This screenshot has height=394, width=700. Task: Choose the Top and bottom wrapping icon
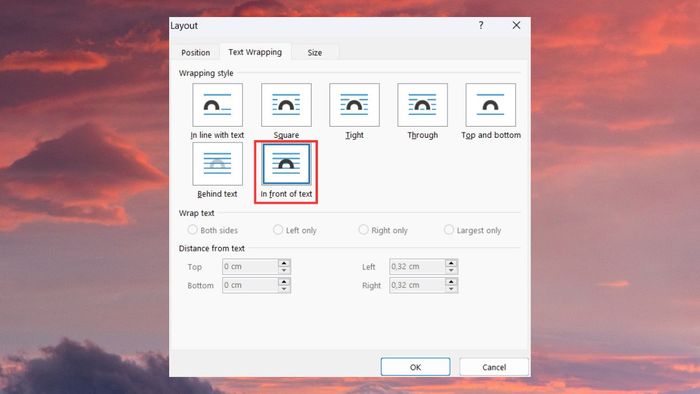pos(491,105)
